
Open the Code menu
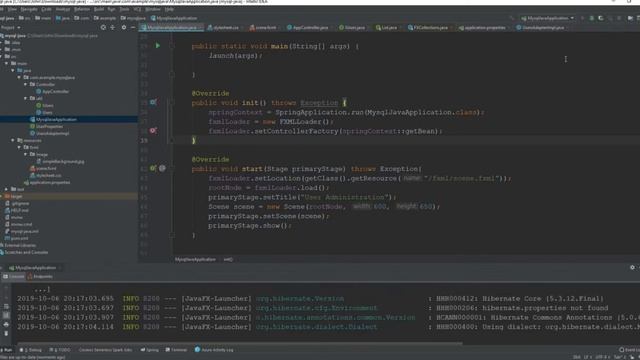pyautogui.click(x=47, y=9)
